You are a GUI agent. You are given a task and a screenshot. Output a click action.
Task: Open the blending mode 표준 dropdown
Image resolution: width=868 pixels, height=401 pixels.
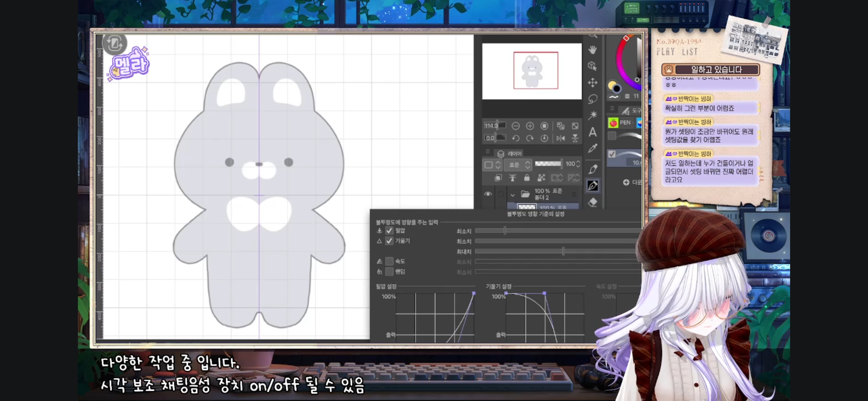[x=518, y=165]
